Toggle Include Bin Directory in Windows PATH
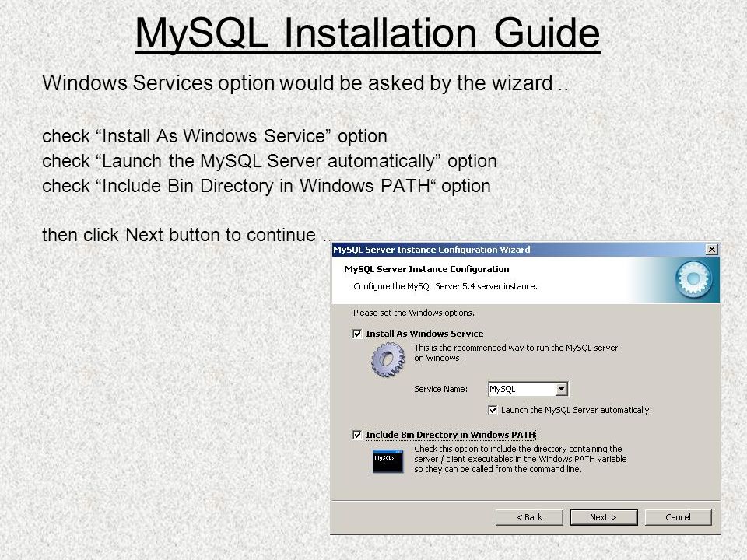Viewport: 747px width, 560px height. 357,435
